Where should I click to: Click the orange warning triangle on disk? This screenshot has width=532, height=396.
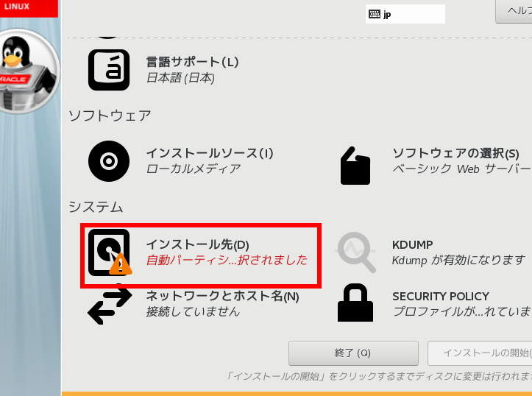120,264
